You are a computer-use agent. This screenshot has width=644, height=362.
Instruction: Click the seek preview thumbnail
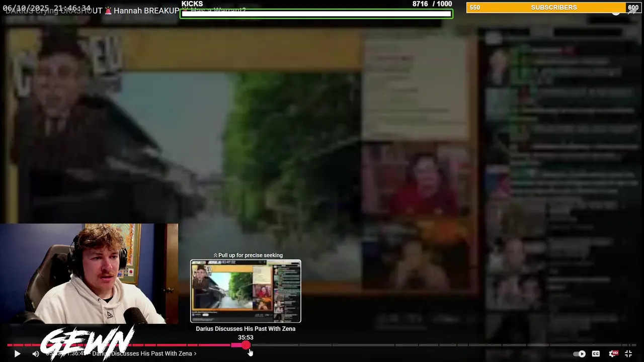[x=246, y=291]
